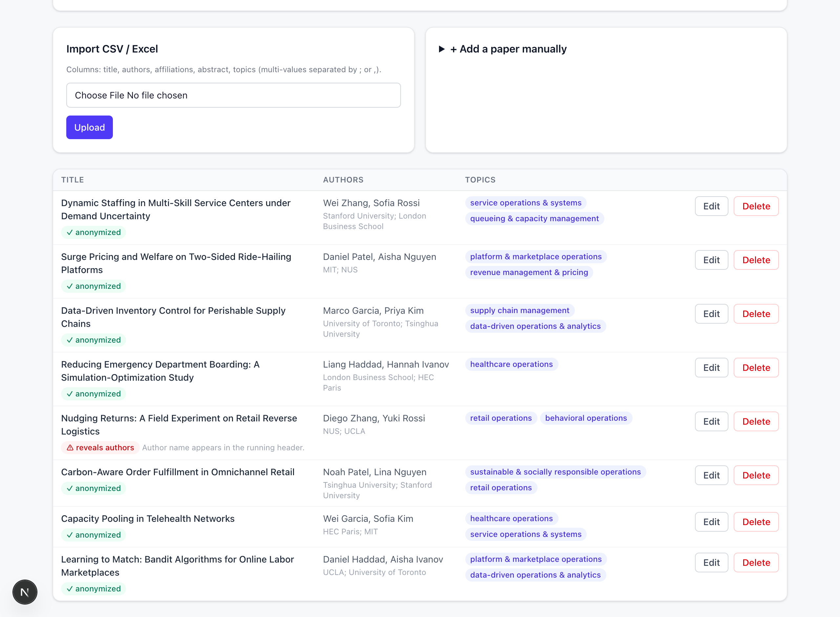Click healthcare operations tag in Reducing Emergency row
Viewport: 840px width, 617px height.
coord(511,364)
